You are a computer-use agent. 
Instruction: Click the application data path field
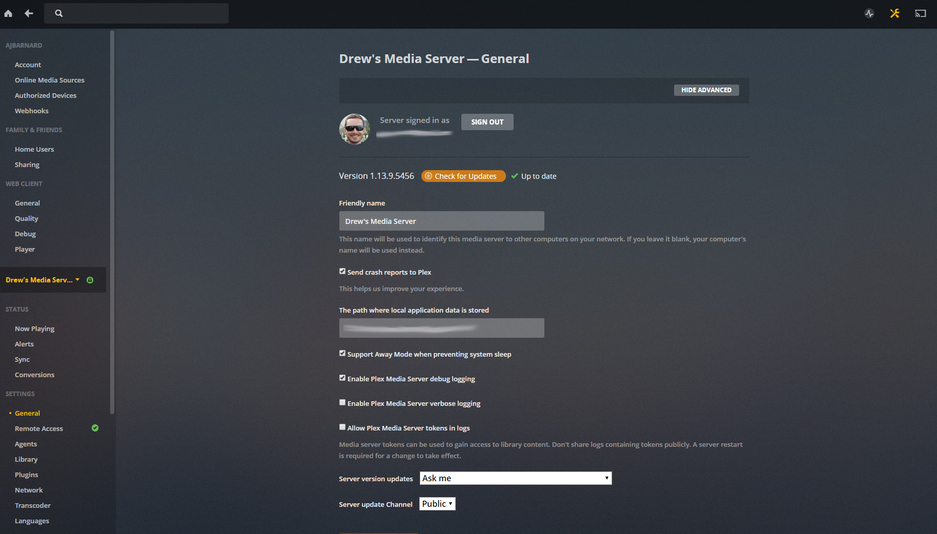coord(442,328)
